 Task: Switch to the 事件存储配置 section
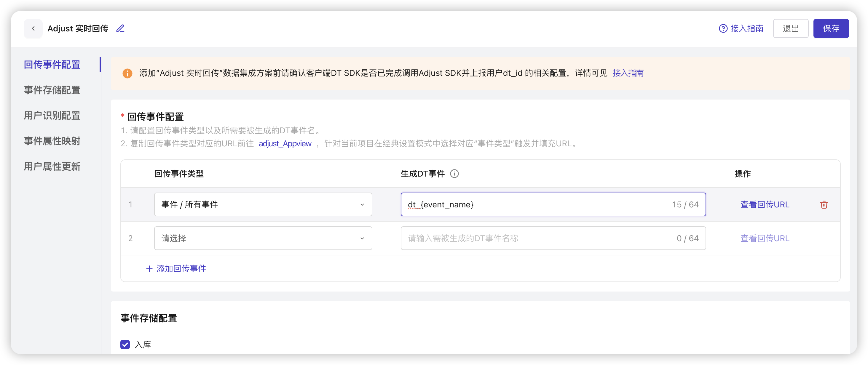coord(52,90)
